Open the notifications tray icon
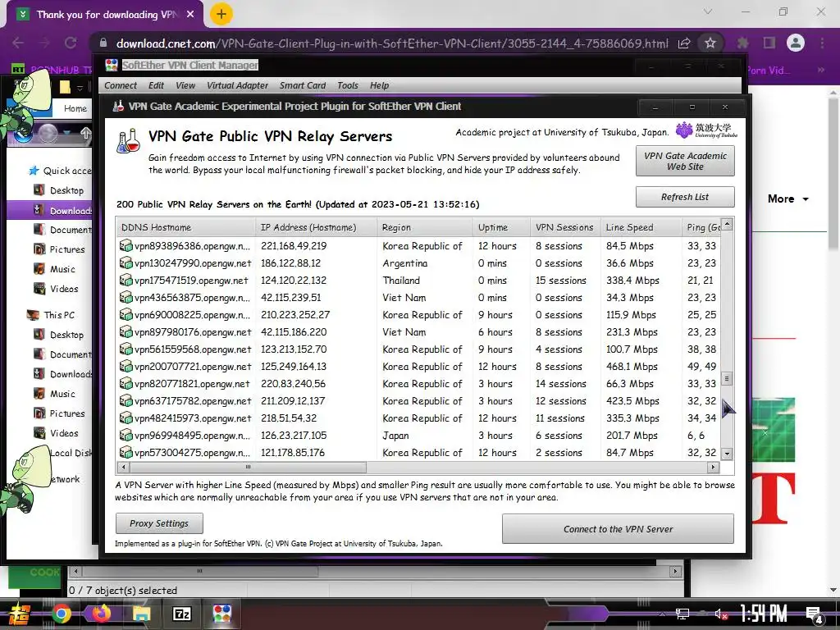Screen dimensions: 840x630 (x=815, y=615)
